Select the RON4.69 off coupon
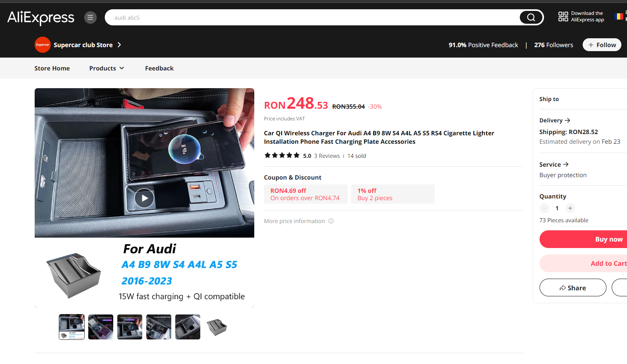This screenshot has height=364, width=627. (x=306, y=194)
